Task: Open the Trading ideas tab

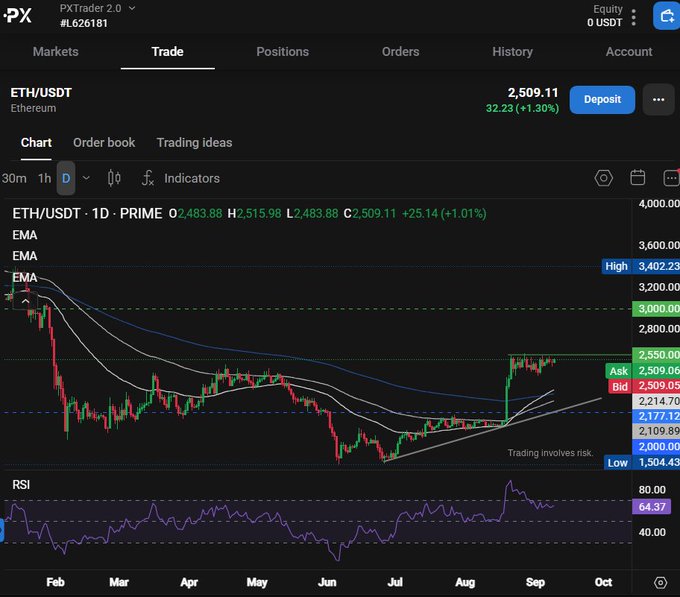Action: [x=194, y=143]
